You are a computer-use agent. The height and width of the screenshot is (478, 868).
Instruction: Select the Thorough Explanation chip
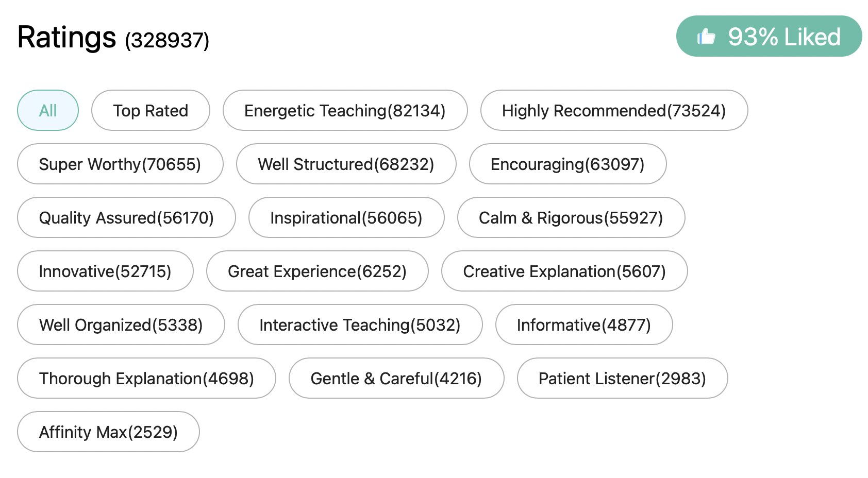pyautogui.click(x=146, y=378)
